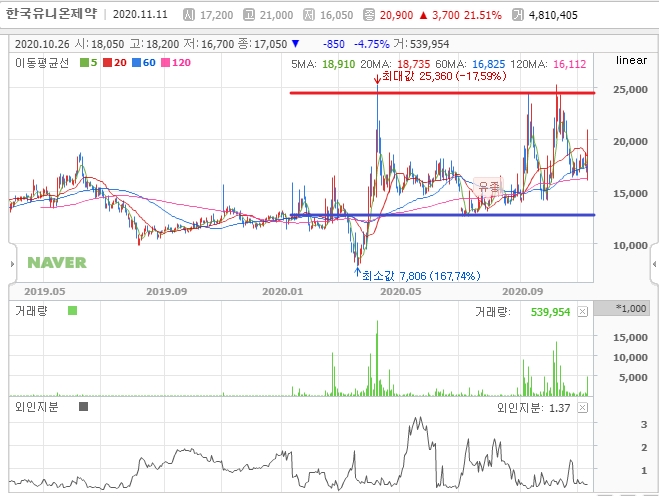Click the pink 120-day moving average swatch
659x496 pixels.
point(166,63)
